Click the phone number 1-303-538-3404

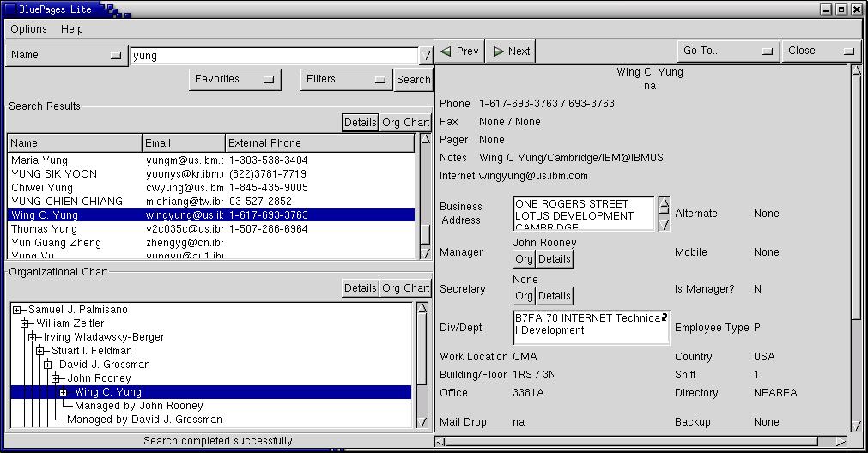[x=269, y=160]
